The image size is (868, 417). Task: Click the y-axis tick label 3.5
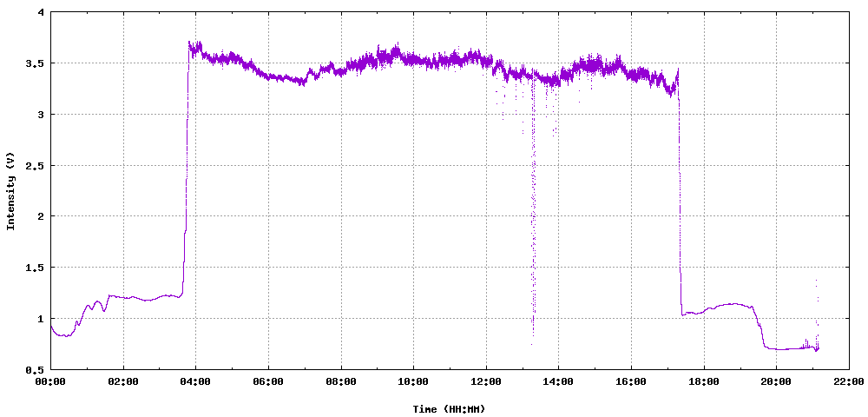pyautogui.click(x=36, y=63)
